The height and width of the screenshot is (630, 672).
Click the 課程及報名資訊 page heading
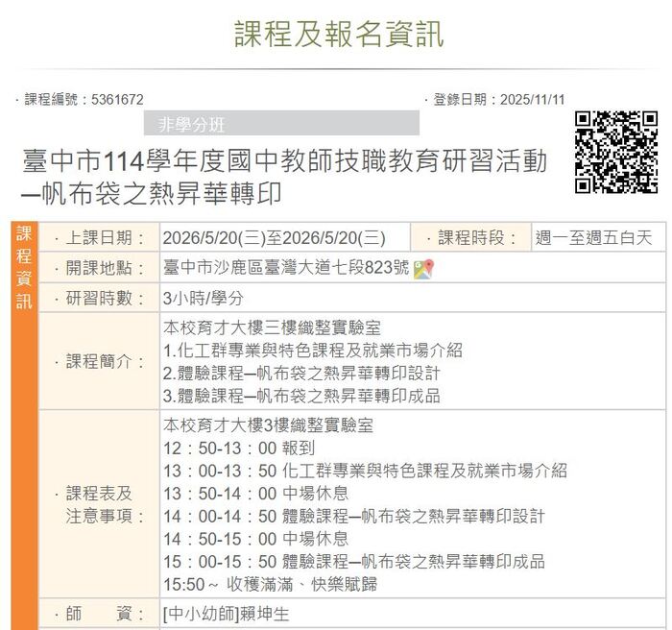340,33
